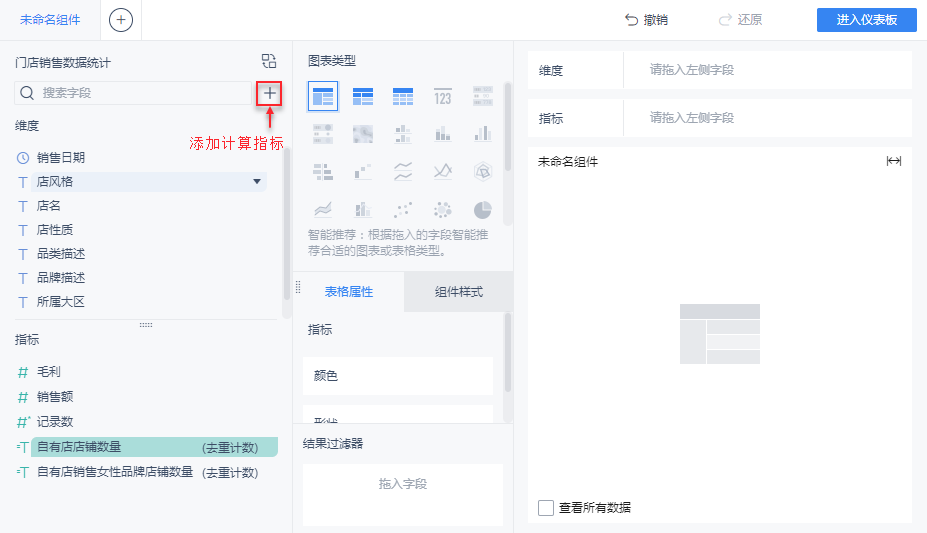
Task: Tick the 查看所有数据 checkbox
Action: tap(546, 508)
